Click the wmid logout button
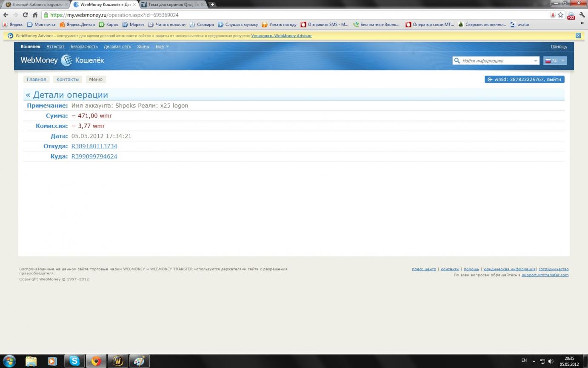Image resolution: width=588 pixels, height=368 pixels. tap(524, 79)
